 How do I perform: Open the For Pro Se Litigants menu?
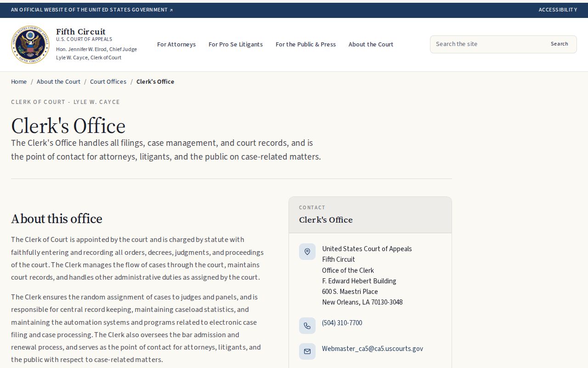(236, 45)
